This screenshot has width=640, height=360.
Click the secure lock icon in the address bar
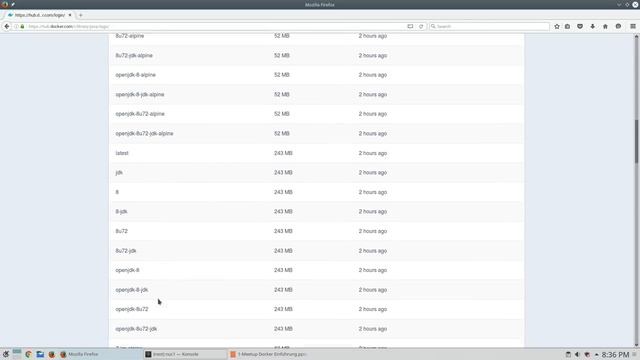tap(22, 26)
